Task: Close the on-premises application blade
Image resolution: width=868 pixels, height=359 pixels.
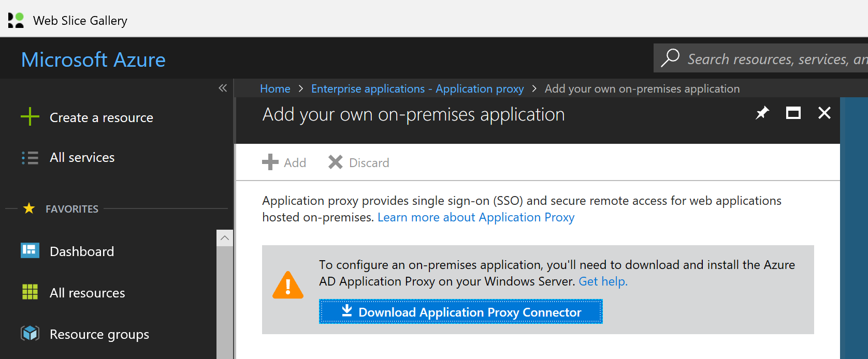Action: coord(824,113)
